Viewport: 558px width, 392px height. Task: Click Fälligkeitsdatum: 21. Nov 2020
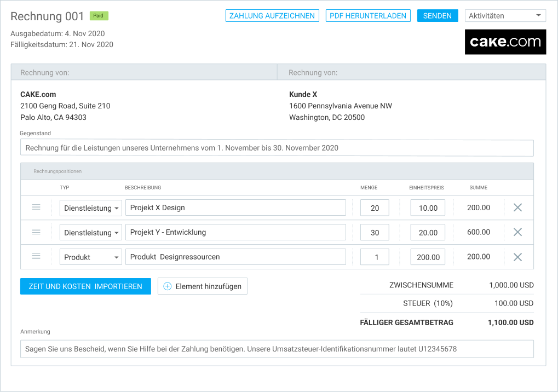[62, 45]
